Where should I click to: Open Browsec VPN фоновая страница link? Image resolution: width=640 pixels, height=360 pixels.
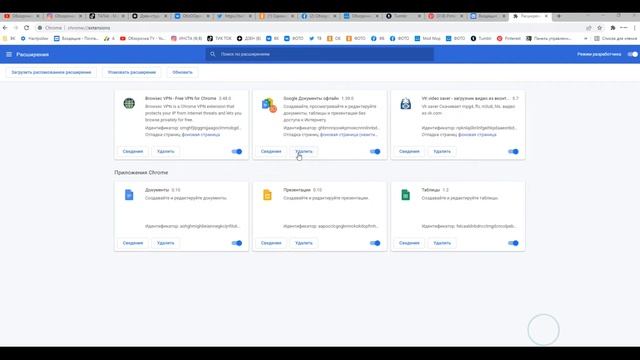(x=200, y=134)
